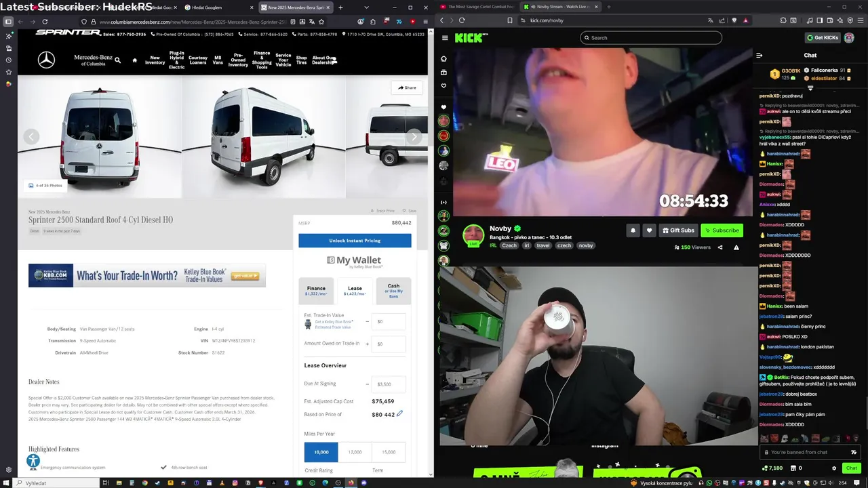
Task: Open Firefox history clock in sidebar
Action: coord(8,60)
